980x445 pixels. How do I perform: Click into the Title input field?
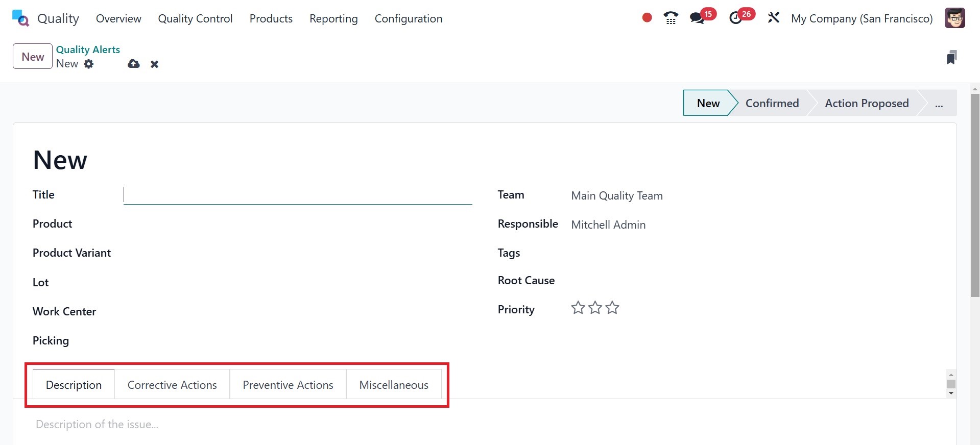pos(298,195)
